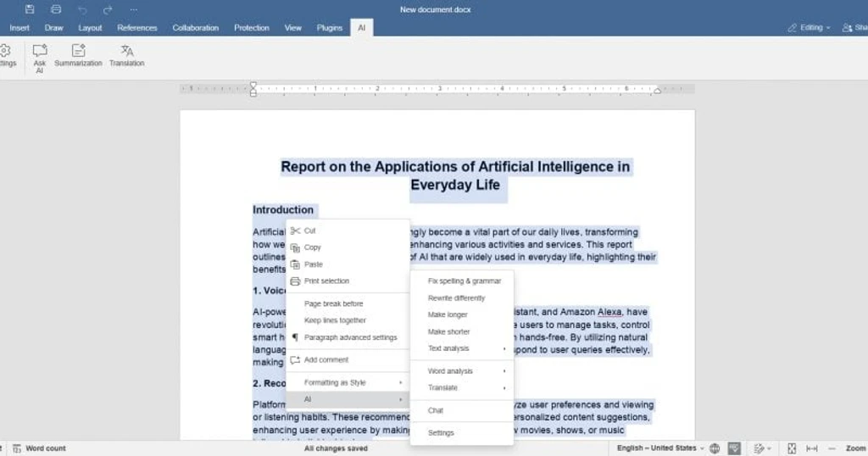Viewport: 868px width, 456px height.
Task: Redo the last action
Action: [108, 10]
